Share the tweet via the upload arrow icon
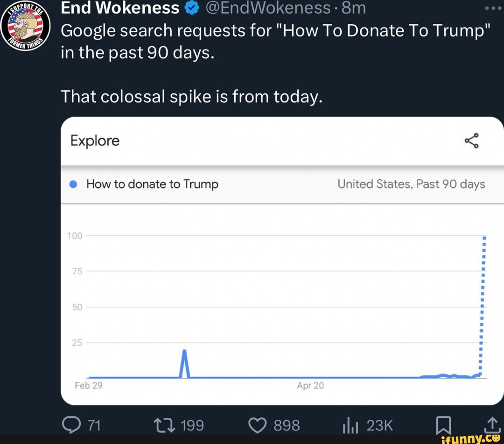Viewport: 504px width, 444px height. point(492,425)
